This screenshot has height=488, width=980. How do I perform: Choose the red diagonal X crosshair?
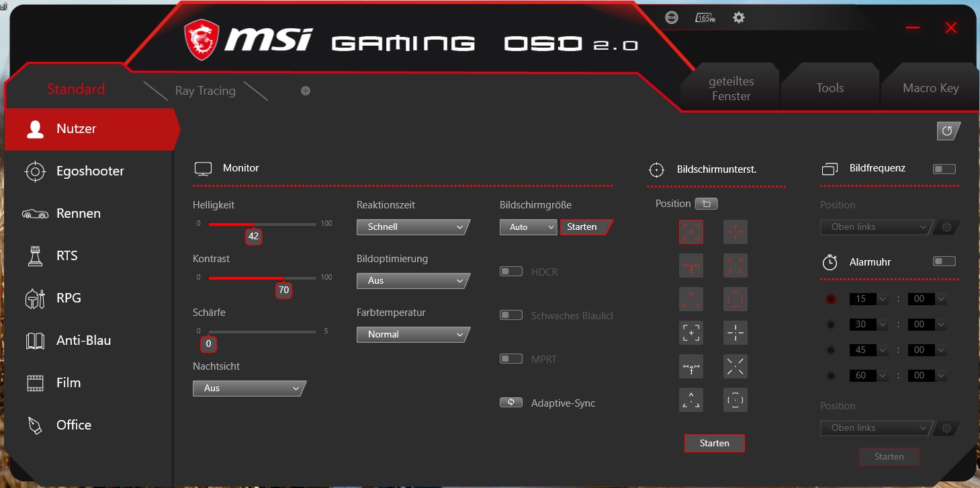[x=736, y=266]
